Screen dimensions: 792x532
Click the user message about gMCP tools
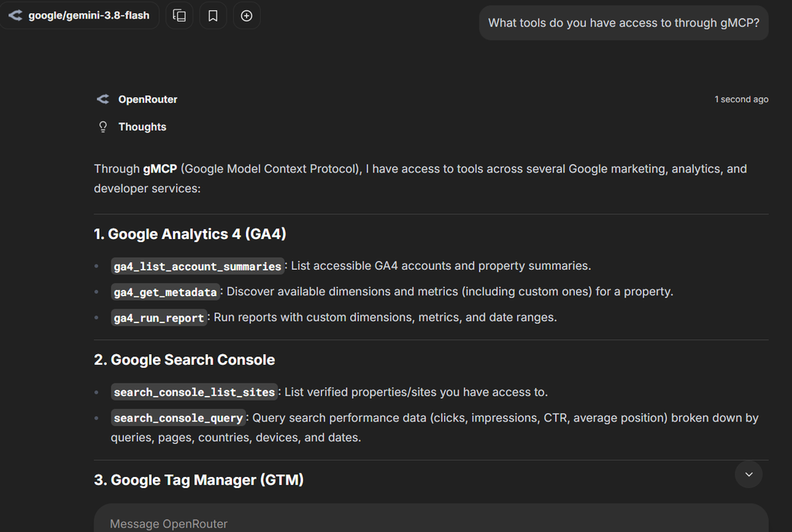tap(624, 22)
